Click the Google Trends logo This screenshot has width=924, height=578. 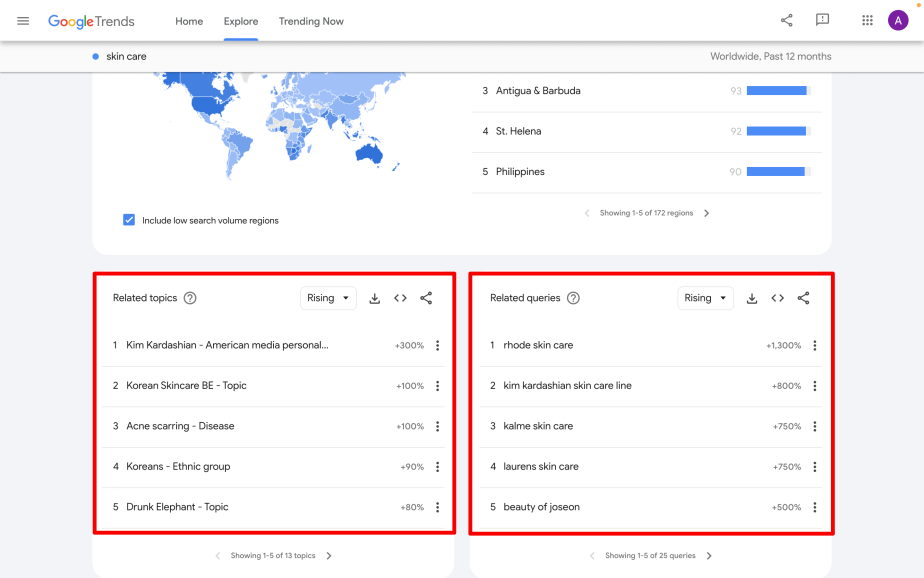coord(91,21)
